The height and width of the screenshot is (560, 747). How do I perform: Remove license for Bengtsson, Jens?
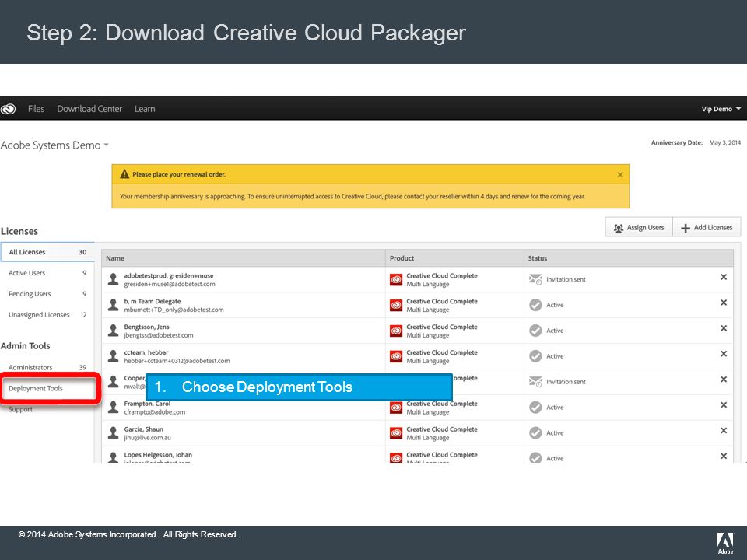click(724, 328)
